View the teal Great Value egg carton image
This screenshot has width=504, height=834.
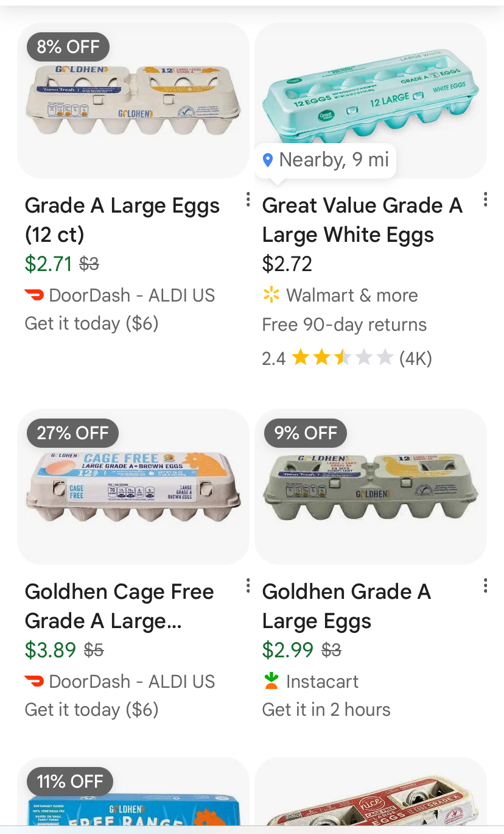(371, 101)
